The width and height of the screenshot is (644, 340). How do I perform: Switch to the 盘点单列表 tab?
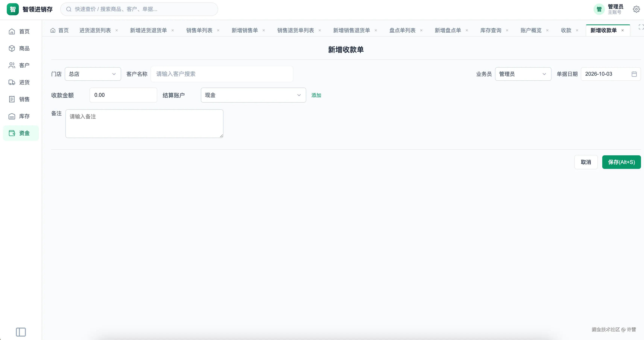[402, 30]
